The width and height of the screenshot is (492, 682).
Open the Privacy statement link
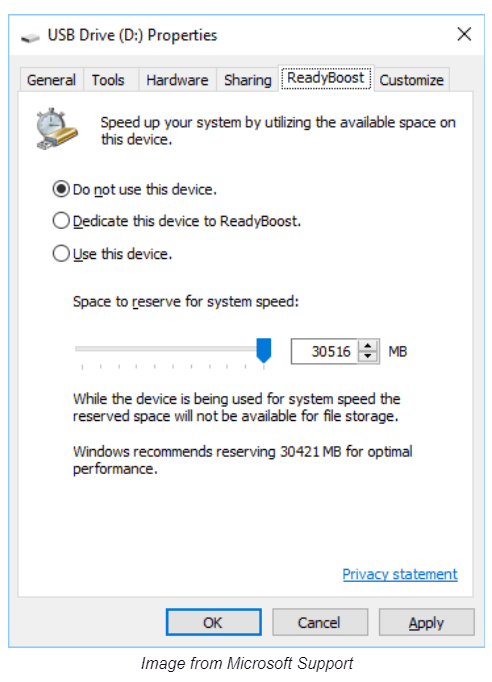click(x=400, y=574)
